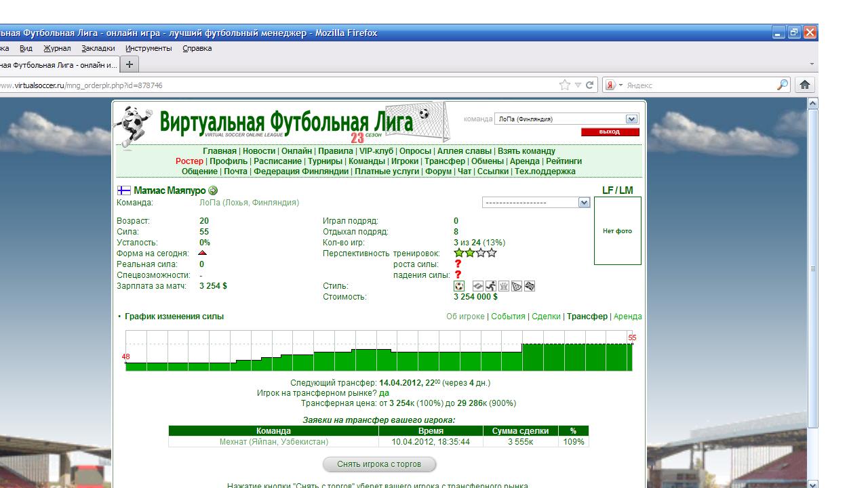Open team link ЛоПа (Лохья, Финляндия)
The image size is (868, 488).
pyautogui.click(x=249, y=203)
